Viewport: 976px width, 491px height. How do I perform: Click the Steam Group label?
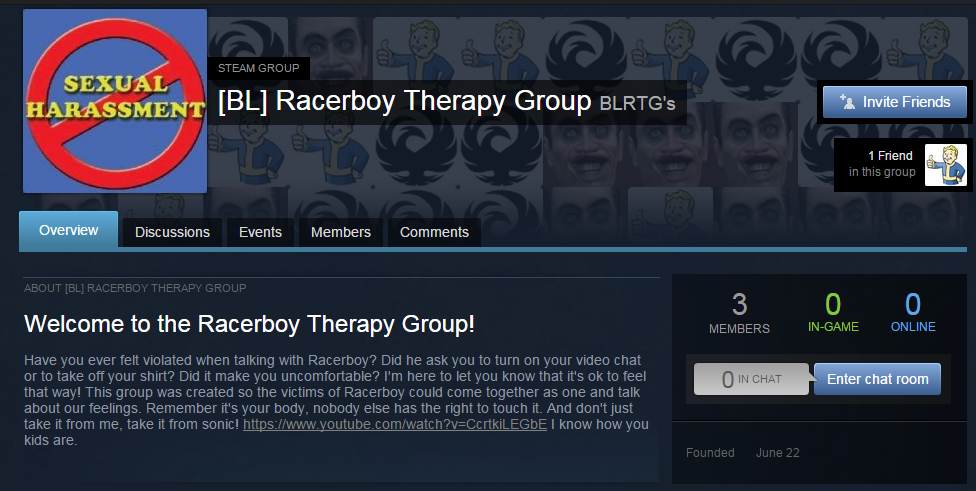coord(258,68)
